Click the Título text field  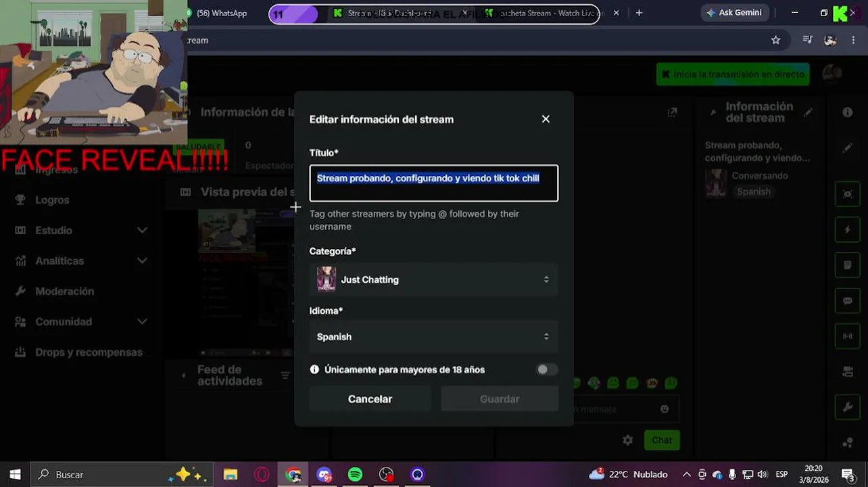[x=434, y=183]
